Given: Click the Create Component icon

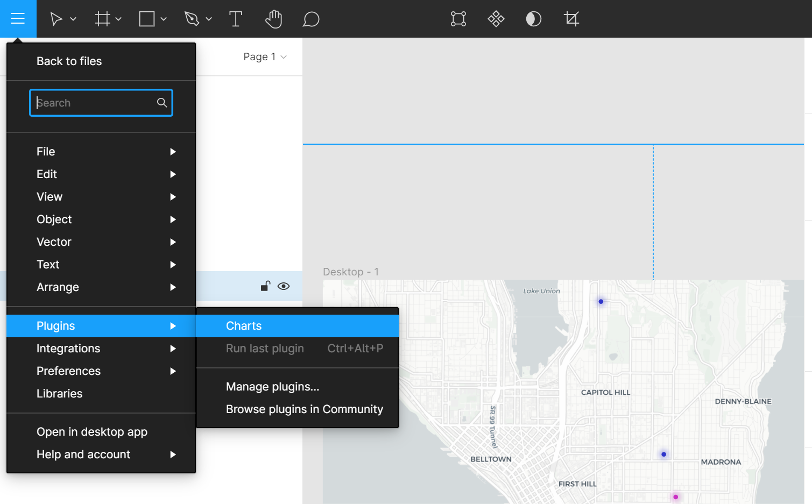Looking at the screenshot, I should pyautogui.click(x=496, y=19).
